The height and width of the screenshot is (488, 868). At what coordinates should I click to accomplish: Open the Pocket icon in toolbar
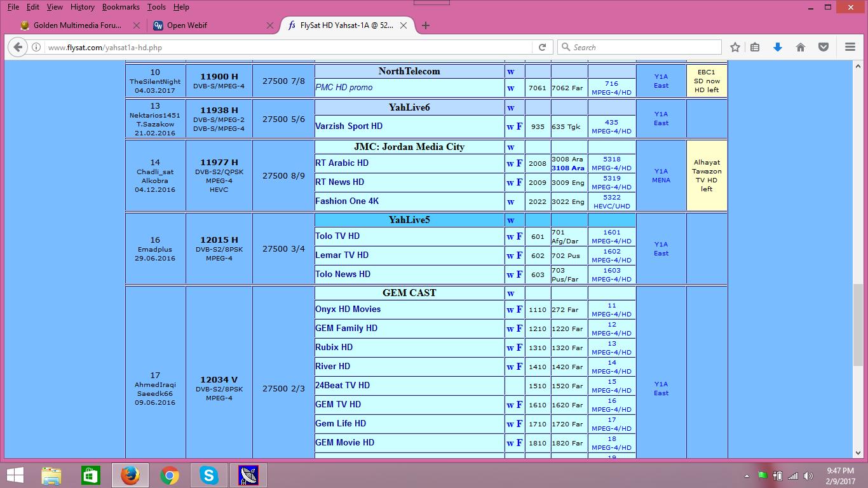pos(824,47)
